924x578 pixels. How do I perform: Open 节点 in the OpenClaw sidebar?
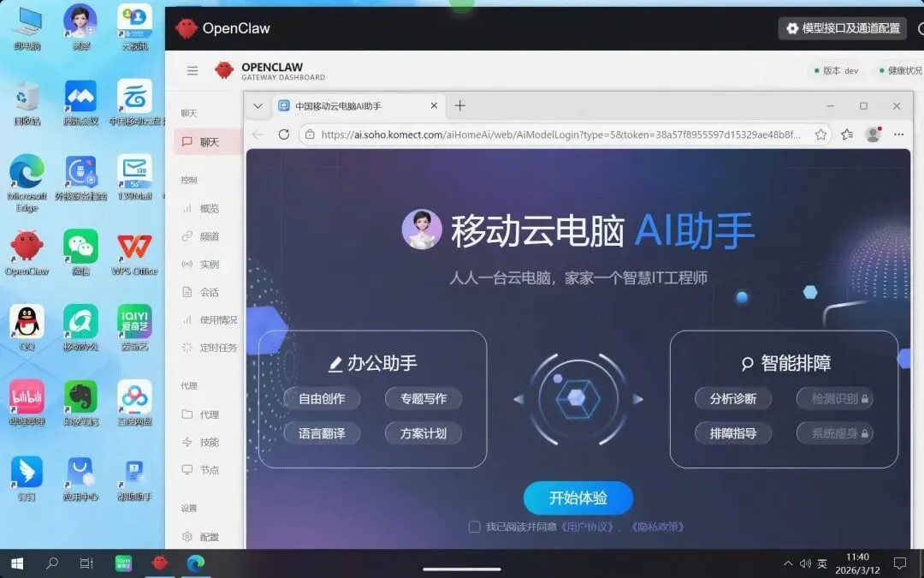coord(209,470)
